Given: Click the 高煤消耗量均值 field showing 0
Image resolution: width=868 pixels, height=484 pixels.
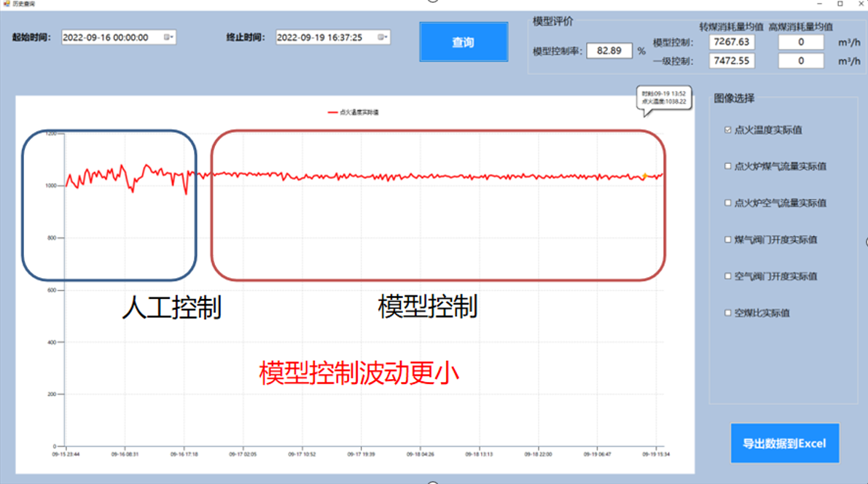Looking at the screenshot, I should [x=800, y=42].
